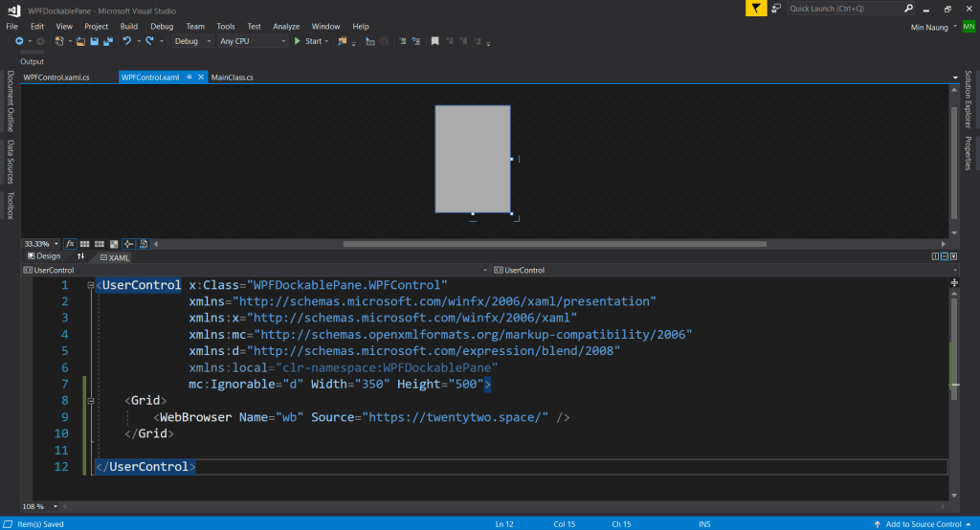
Task: Open the yellow notifications flag icon
Action: point(756,9)
